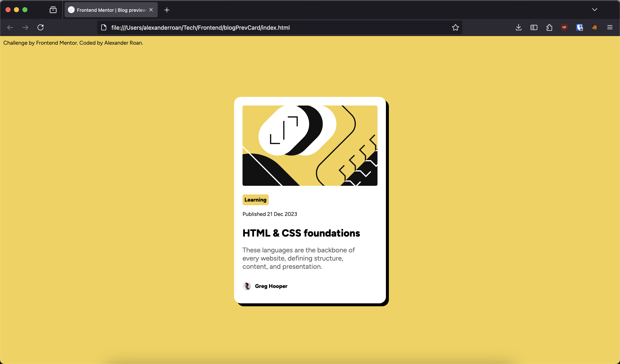The width and height of the screenshot is (620, 364).
Task: Open the hamburger application menu
Action: (610, 27)
